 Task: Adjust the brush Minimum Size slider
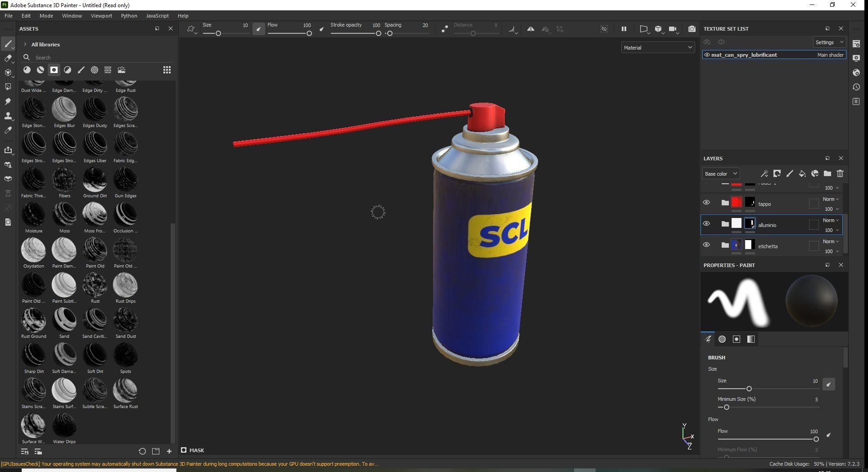click(x=769, y=407)
